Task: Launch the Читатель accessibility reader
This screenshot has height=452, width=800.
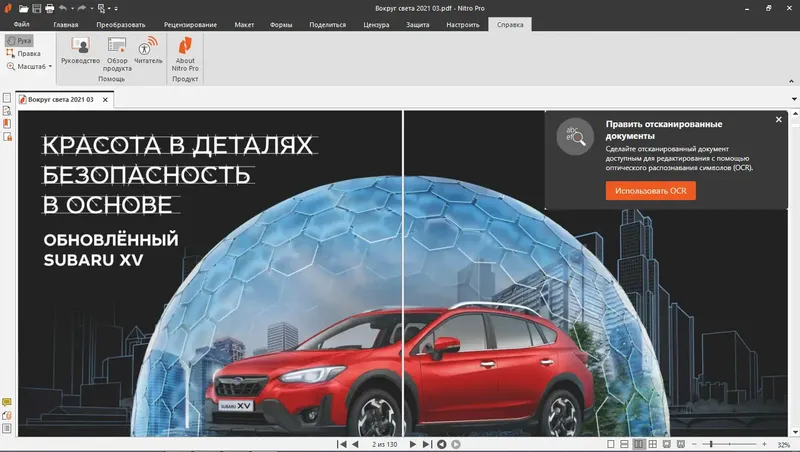Action: [148, 51]
